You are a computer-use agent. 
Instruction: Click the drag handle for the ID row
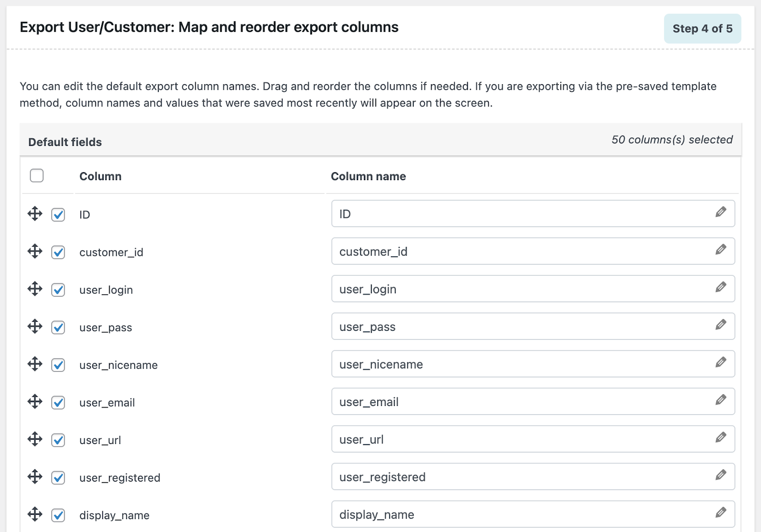[35, 214]
